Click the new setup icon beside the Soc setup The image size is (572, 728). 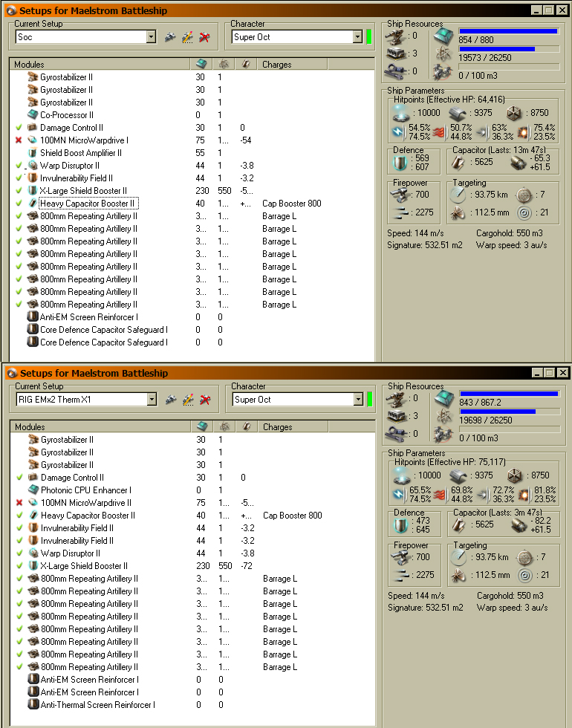[x=170, y=37]
